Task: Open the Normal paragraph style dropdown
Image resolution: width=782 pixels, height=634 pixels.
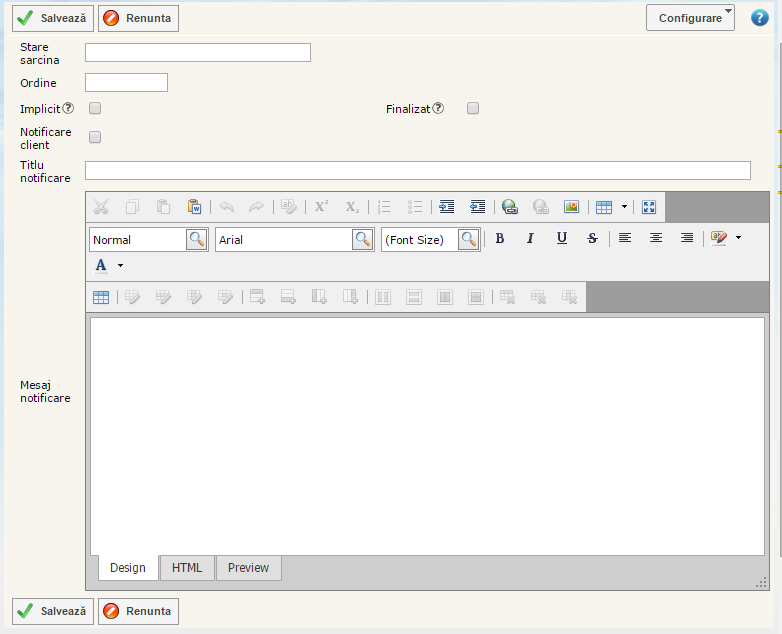Action: [x=197, y=240]
